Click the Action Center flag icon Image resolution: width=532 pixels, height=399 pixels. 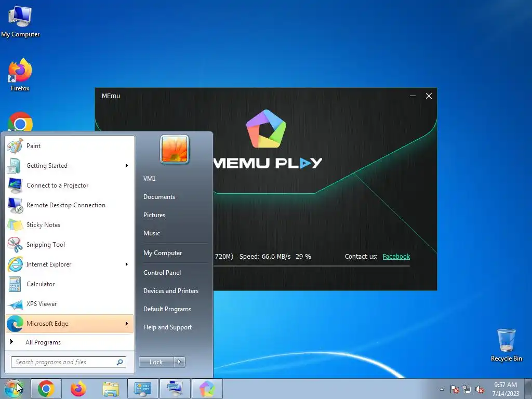coord(454,389)
